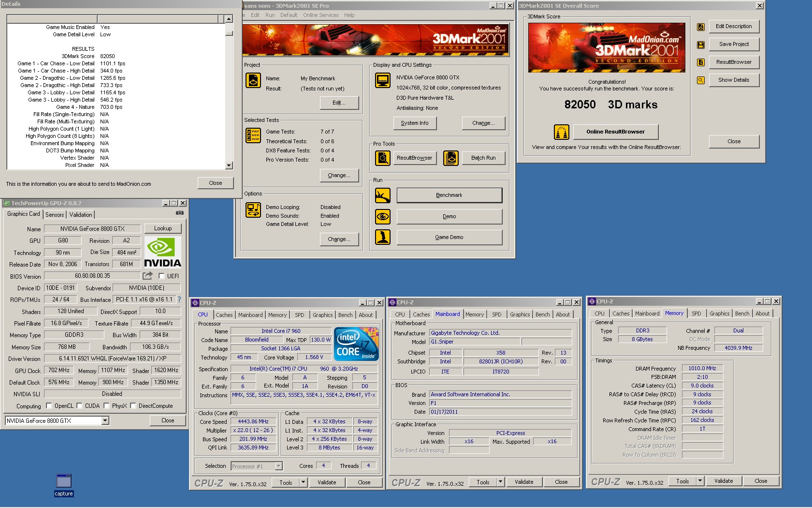Toggle the DirectCompute checkbox in GPU-Z
Image resolution: width=812 pixels, height=508 pixels.
pyautogui.click(x=133, y=406)
